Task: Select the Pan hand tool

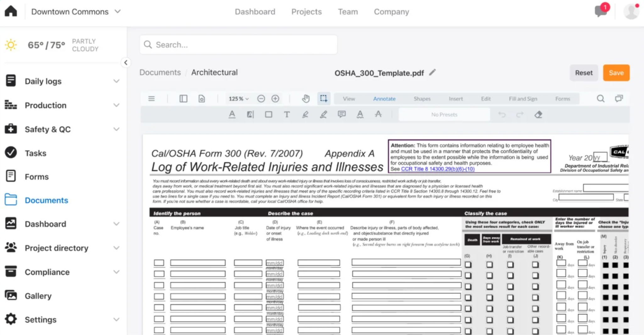Action: [x=306, y=99]
